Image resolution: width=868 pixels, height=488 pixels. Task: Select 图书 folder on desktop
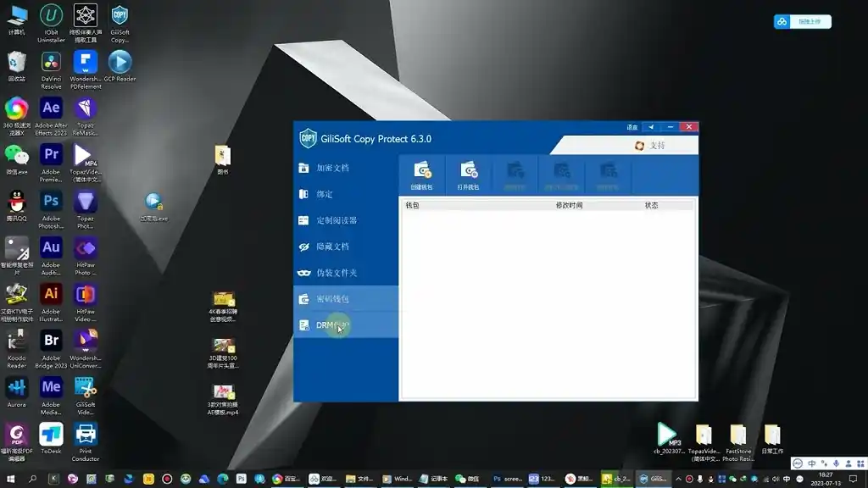click(x=223, y=160)
